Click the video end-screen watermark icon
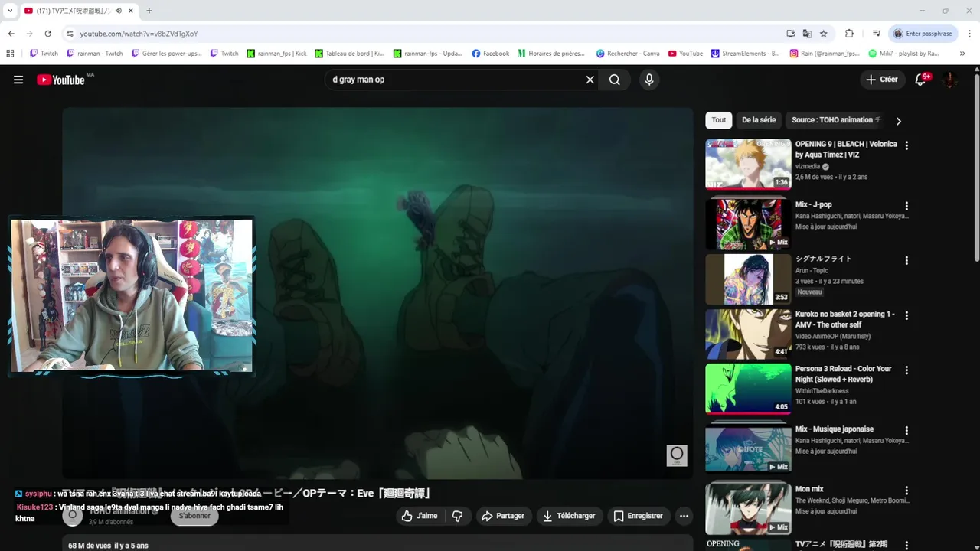Viewport: 980px width, 551px height. point(677,455)
